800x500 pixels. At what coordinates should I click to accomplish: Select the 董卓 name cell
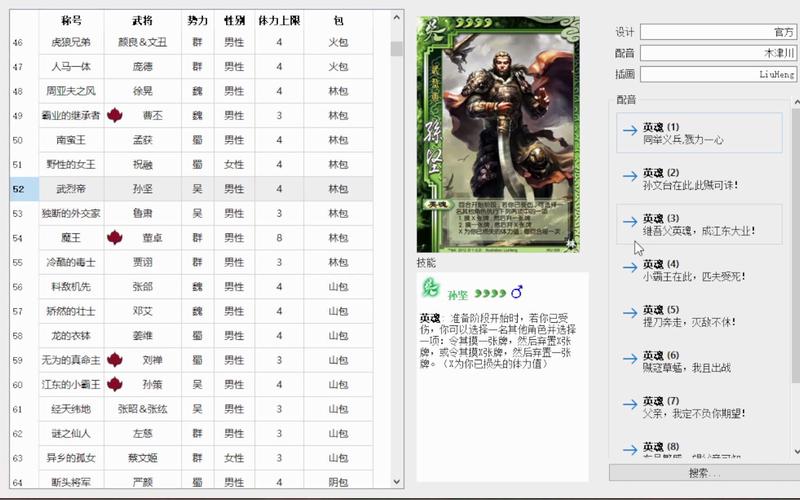143,238
